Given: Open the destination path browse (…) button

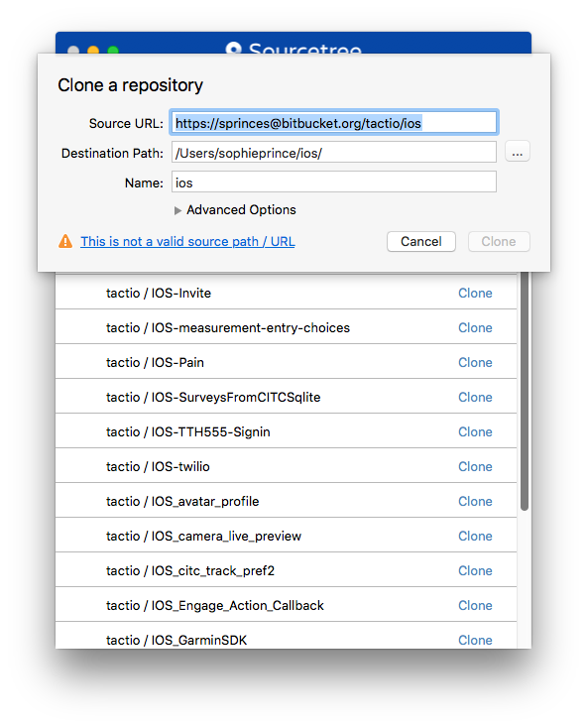Looking at the screenshot, I should (x=517, y=152).
